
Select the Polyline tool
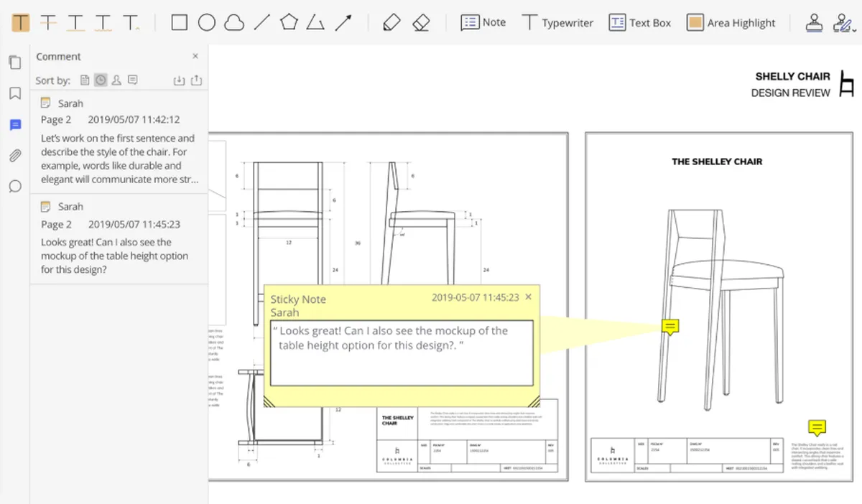coord(315,22)
